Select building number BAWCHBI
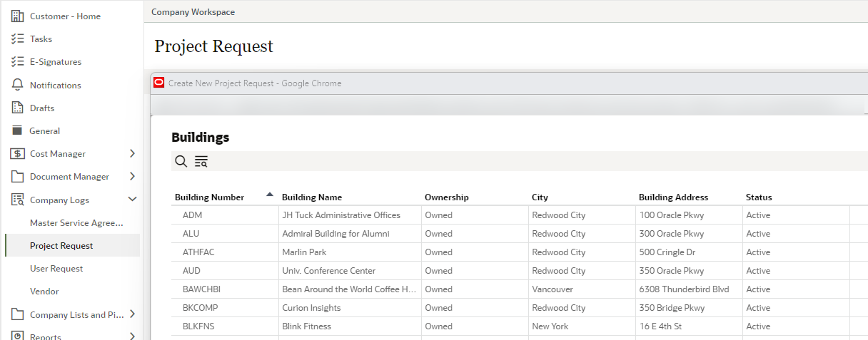 203,289
